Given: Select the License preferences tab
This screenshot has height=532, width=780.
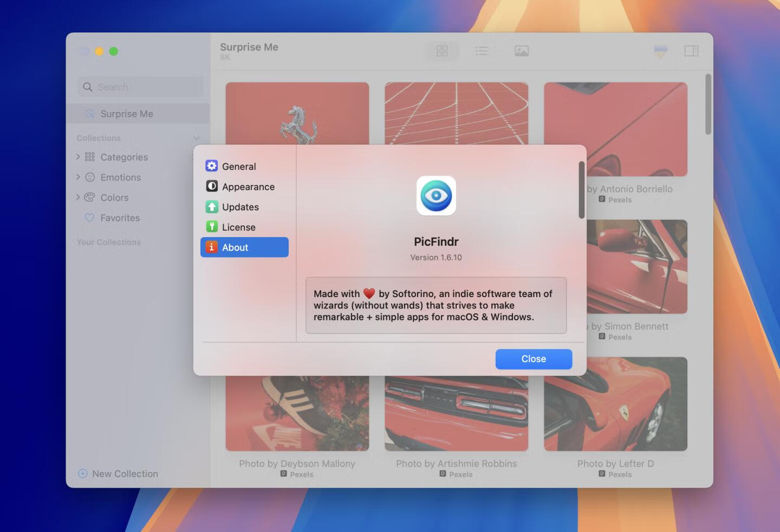Looking at the screenshot, I should (244, 227).
